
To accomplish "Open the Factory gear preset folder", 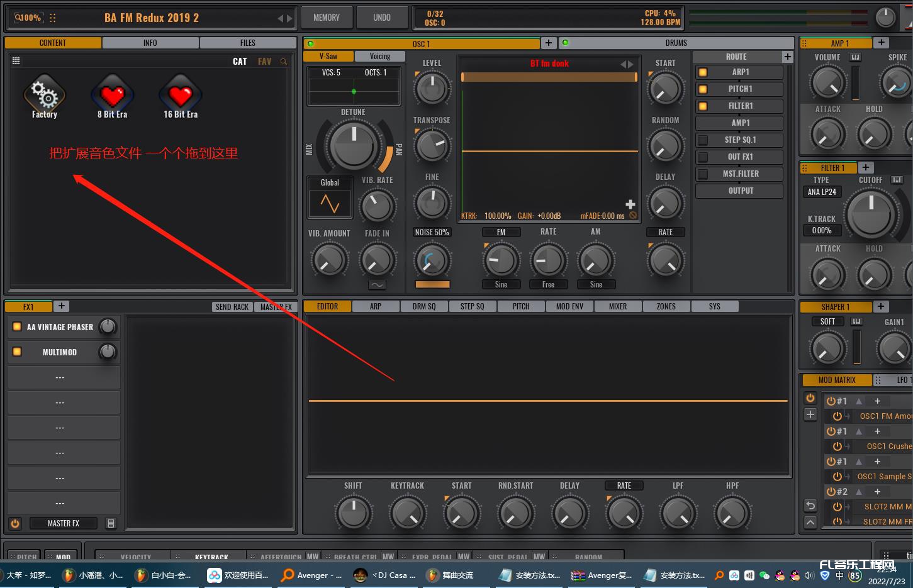I will pos(44,96).
